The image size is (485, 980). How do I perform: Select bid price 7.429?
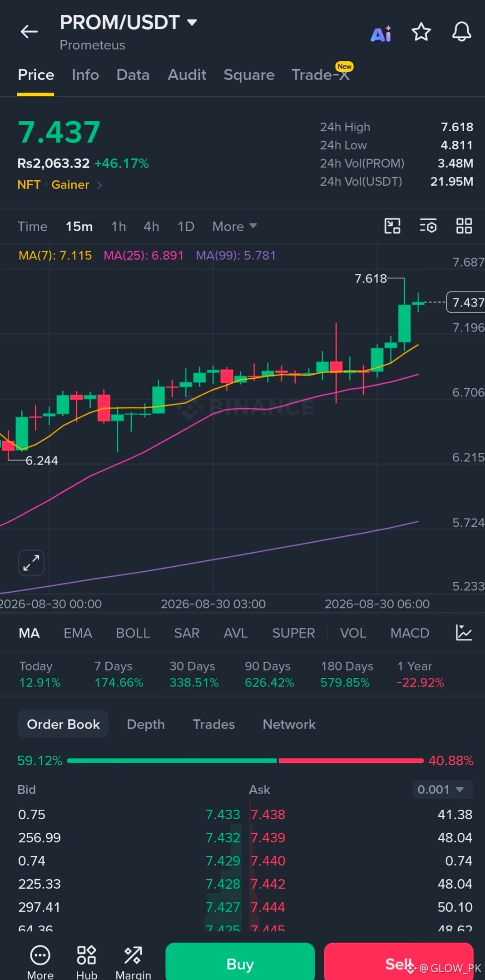223,861
